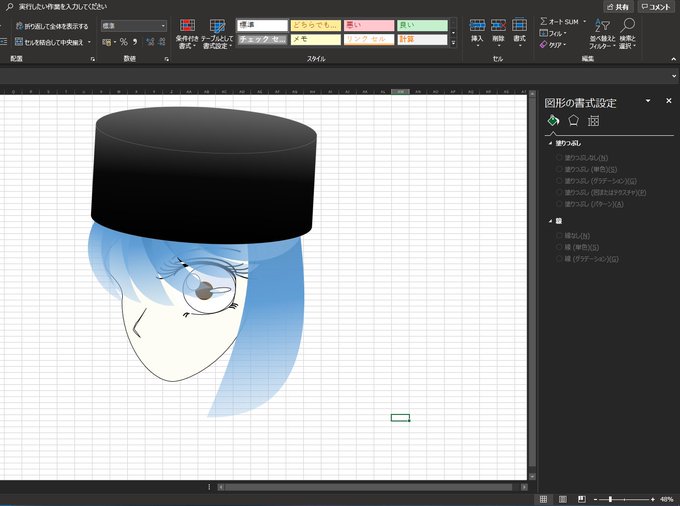Select 線 (単色)(S) radio
Screen dimensions: 680x506
(559, 247)
